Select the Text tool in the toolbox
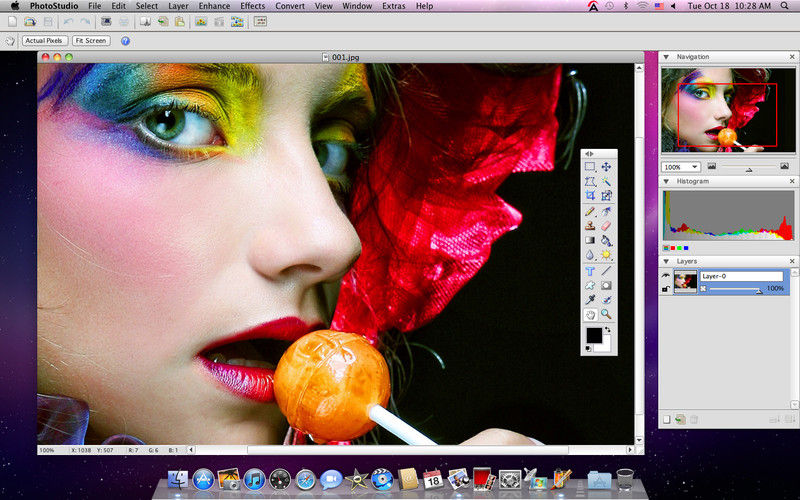800x500 pixels. pyautogui.click(x=590, y=270)
